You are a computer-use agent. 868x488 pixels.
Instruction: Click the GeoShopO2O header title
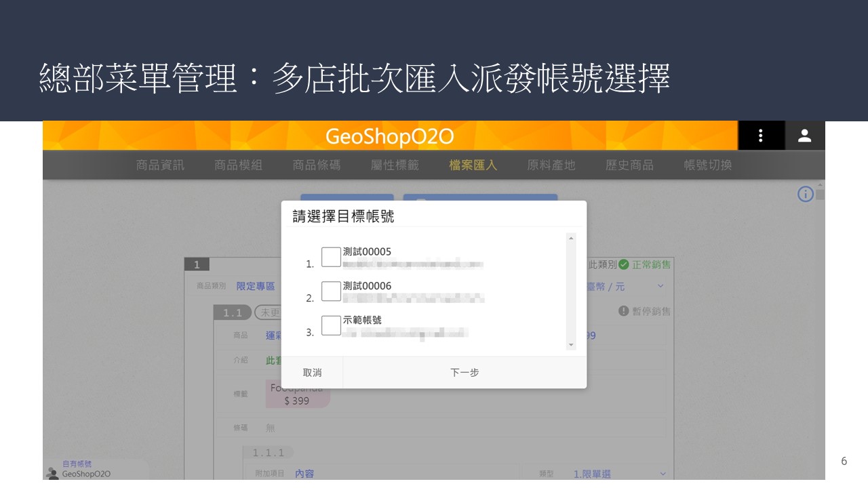click(389, 136)
